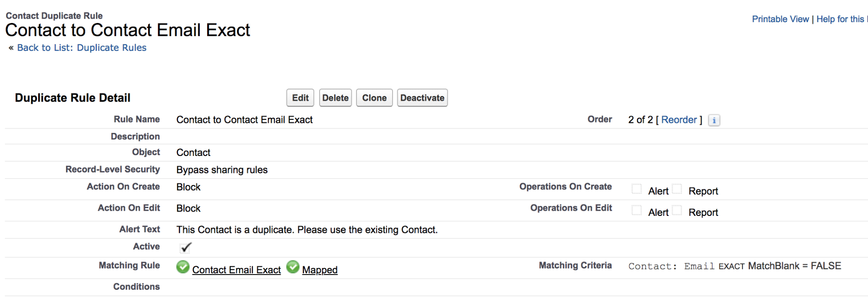Clone this duplicate rule
The width and height of the screenshot is (868, 298).
click(374, 98)
